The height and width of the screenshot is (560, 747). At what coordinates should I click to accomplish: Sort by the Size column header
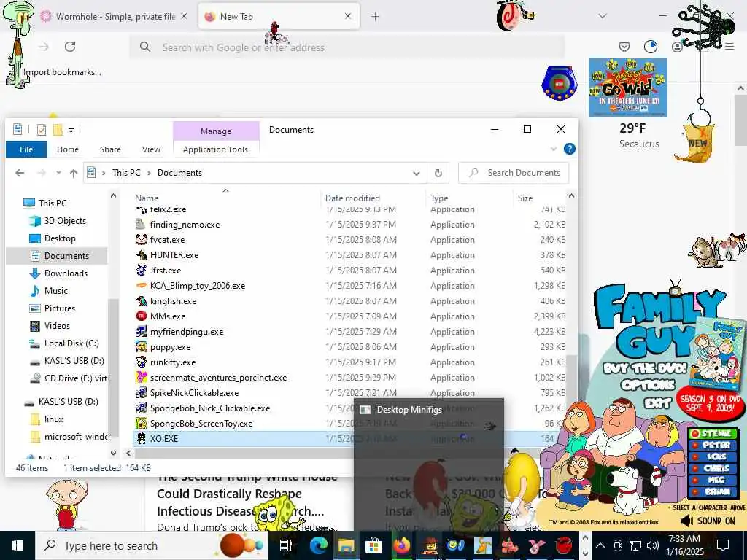coord(525,198)
